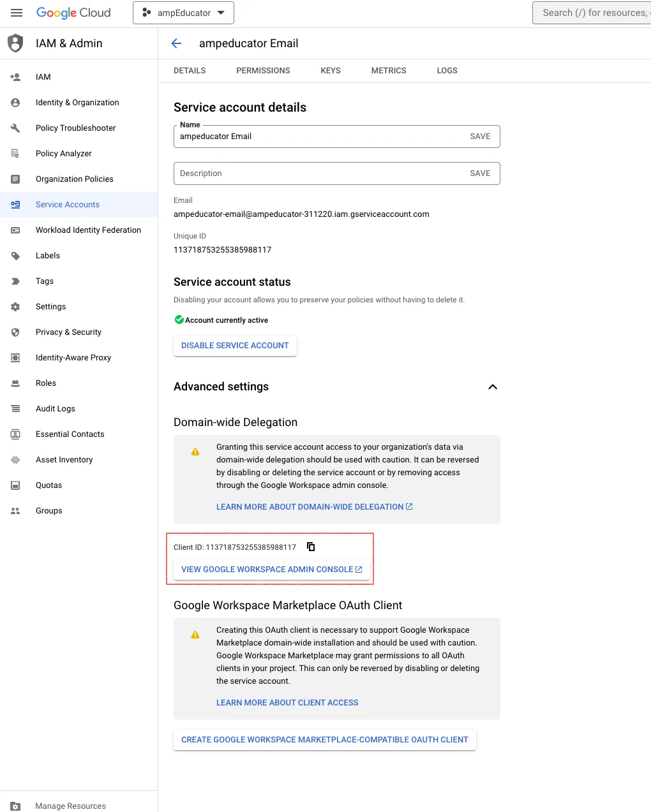Open Learn More About Domain-Wide Delegation link
The image size is (651, 812).
pyautogui.click(x=315, y=507)
